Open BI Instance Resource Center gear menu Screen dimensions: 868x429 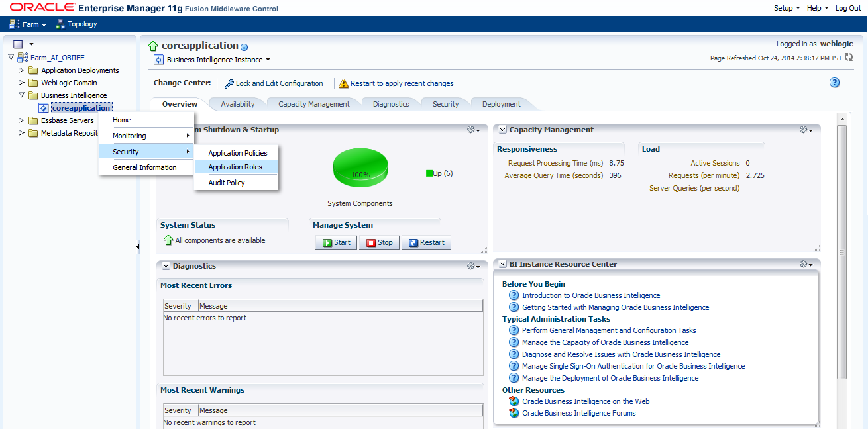(806, 264)
